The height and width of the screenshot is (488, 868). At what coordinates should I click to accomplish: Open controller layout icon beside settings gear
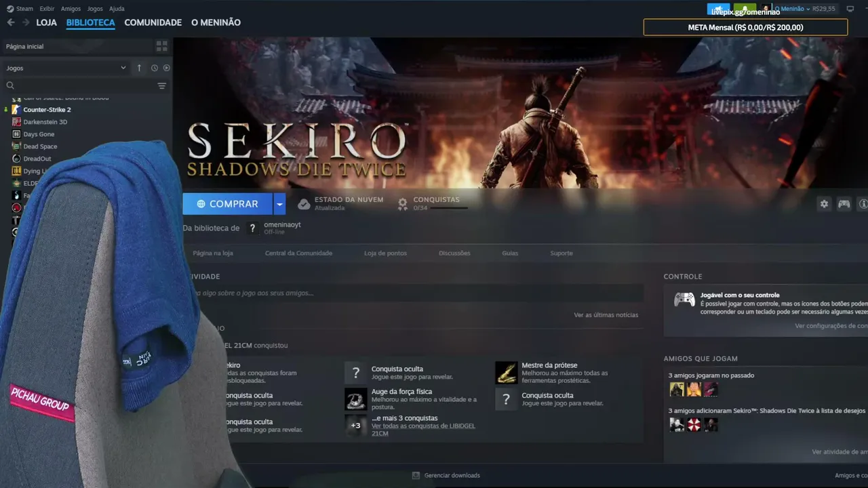pyautogui.click(x=844, y=204)
